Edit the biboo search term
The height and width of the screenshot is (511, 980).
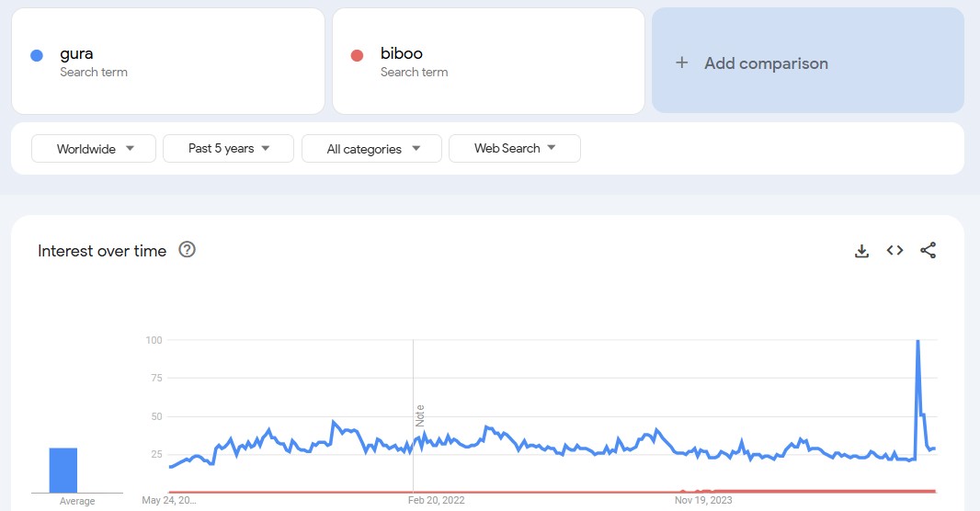pyautogui.click(x=402, y=53)
